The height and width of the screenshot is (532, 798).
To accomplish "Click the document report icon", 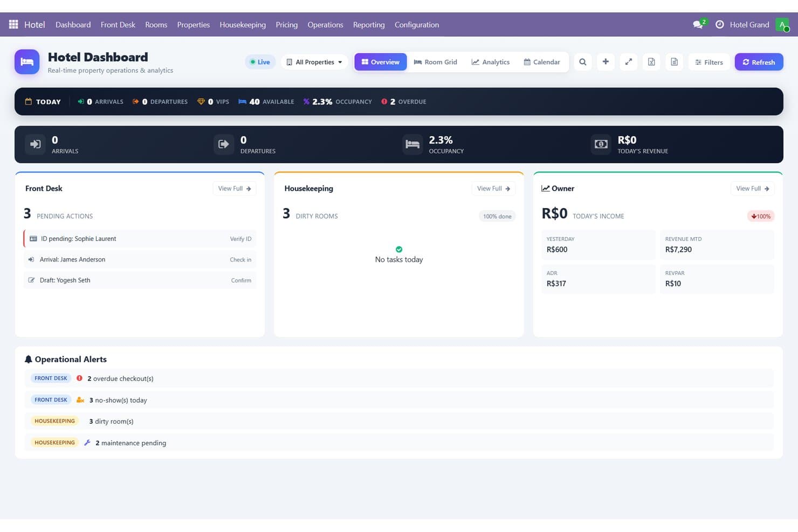I will pos(675,62).
